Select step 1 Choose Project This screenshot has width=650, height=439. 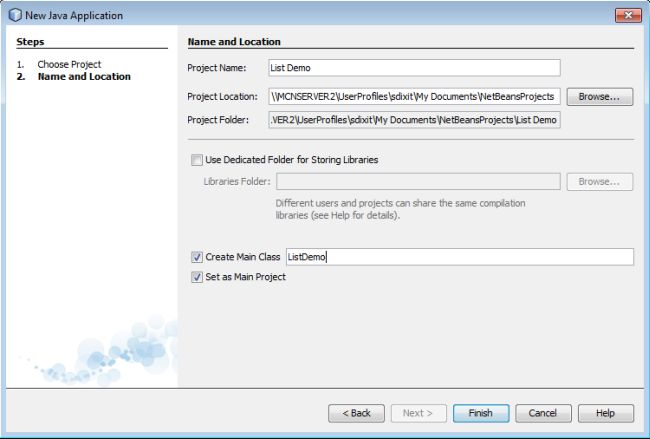click(69, 65)
